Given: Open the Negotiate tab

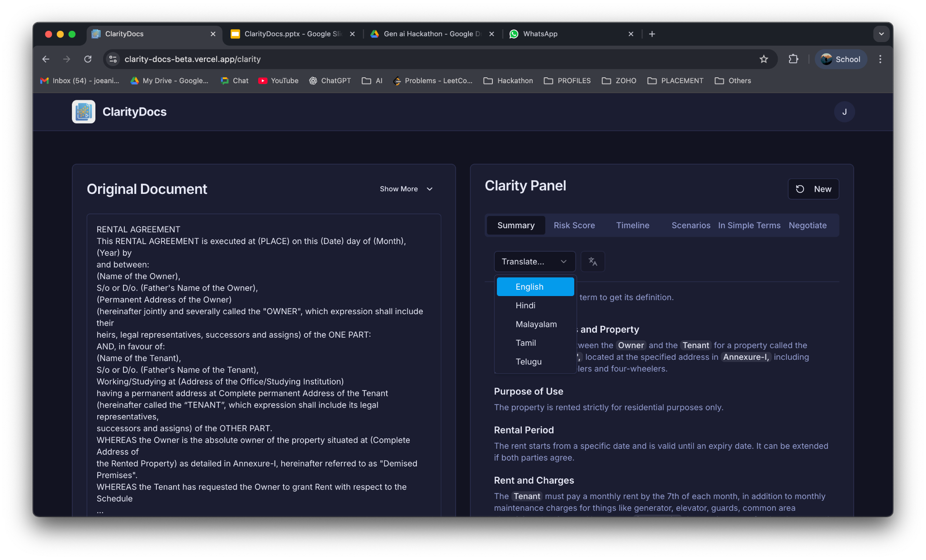Looking at the screenshot, I should pos(807,226).
